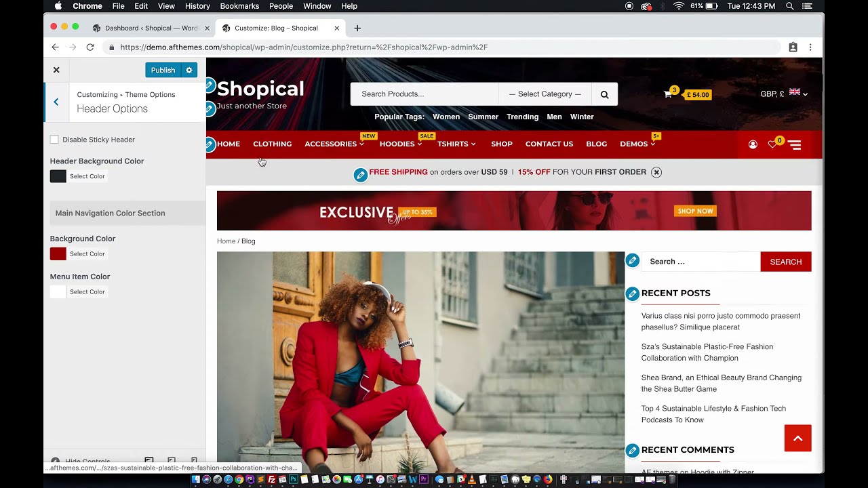Screen dimensions: 868x488
Task: Click the Women popular tag
Action: coord(446,117)
